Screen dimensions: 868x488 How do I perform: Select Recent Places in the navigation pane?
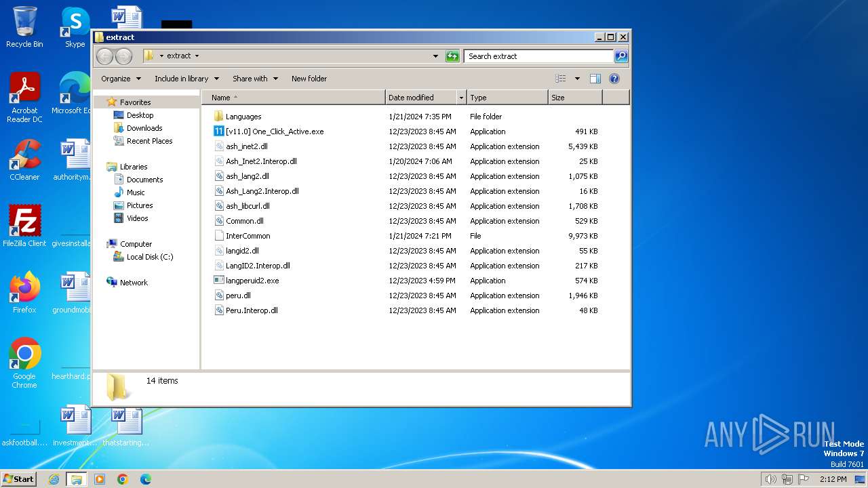tap(149, 141)
